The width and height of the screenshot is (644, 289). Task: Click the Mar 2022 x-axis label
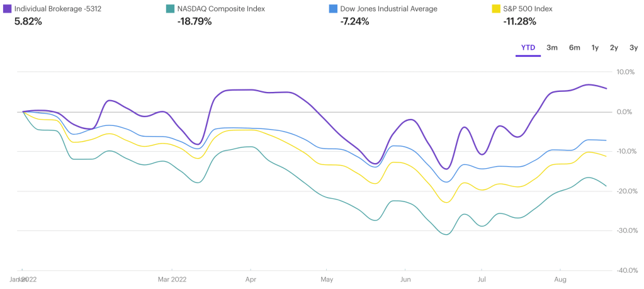(x=172, y=278)
